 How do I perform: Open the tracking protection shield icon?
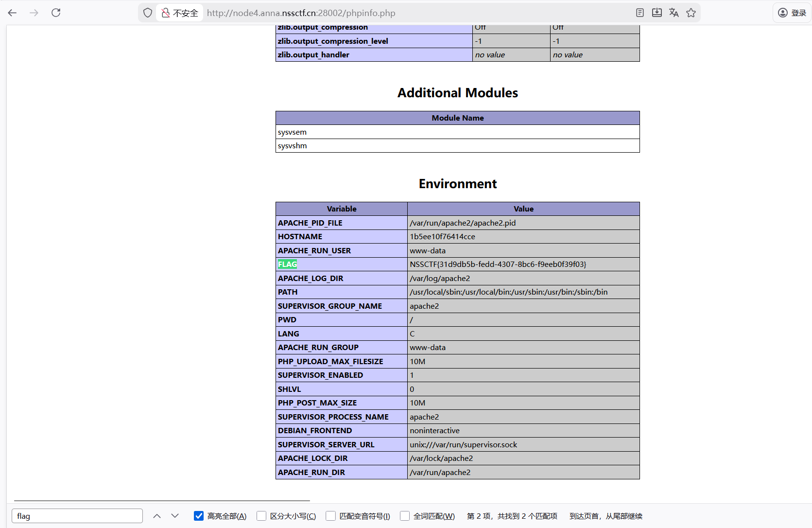pyautogui.click(x=148, y=13)
